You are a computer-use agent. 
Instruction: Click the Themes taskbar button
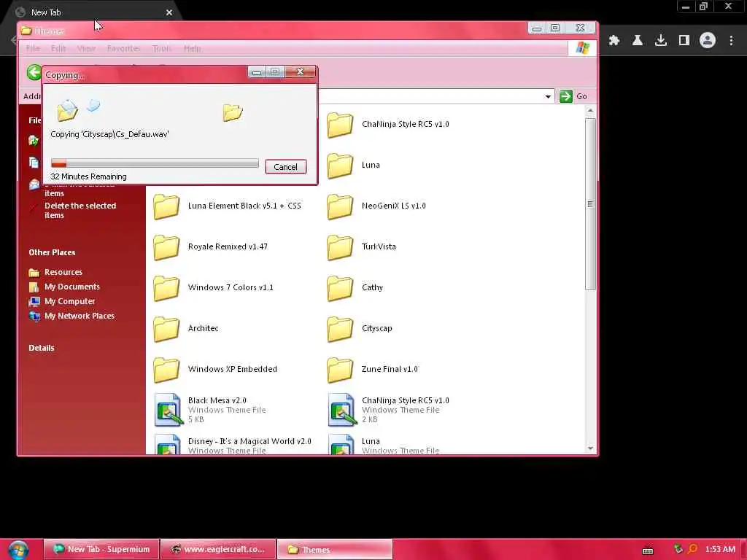pos(335,549)
